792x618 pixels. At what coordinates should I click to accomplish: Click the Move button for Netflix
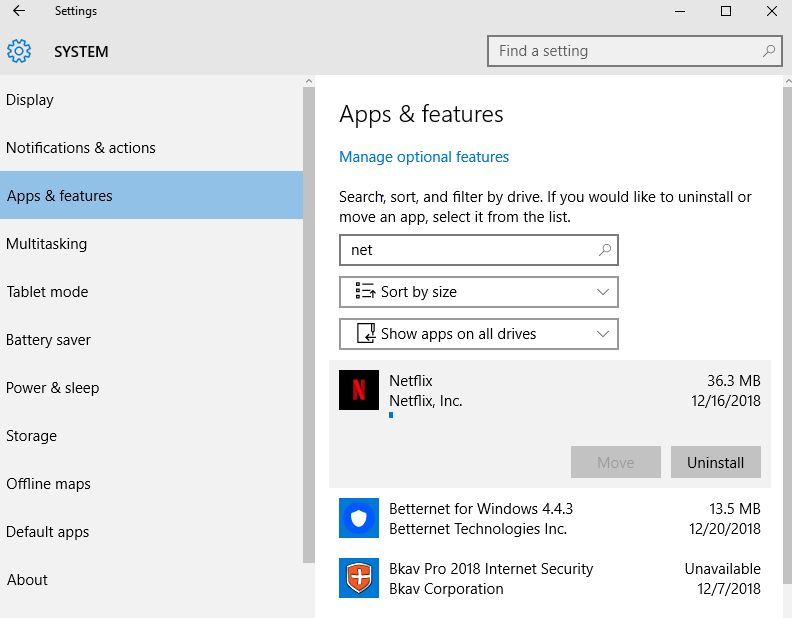click(615, 462)
